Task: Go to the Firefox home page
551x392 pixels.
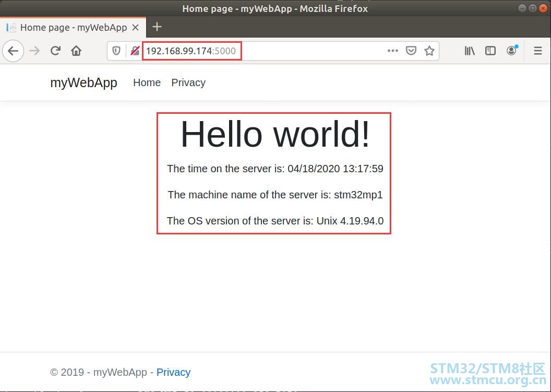Action: (x=76, y=51)
